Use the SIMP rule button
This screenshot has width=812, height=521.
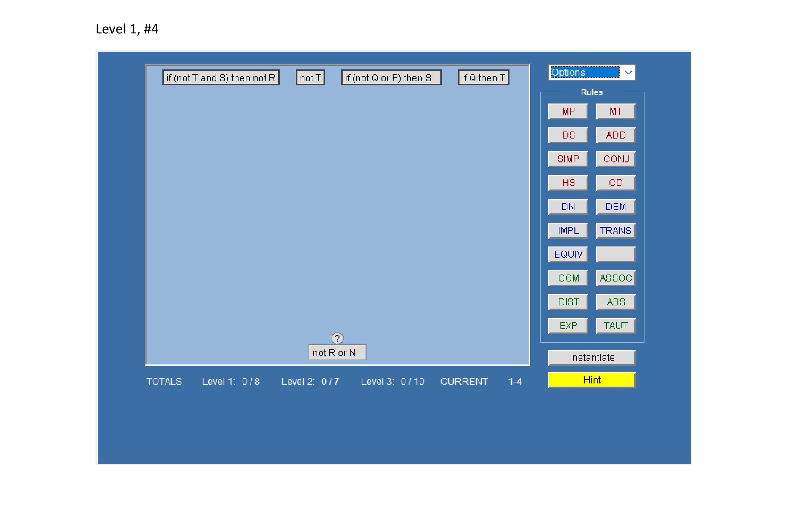coord(568,159)
